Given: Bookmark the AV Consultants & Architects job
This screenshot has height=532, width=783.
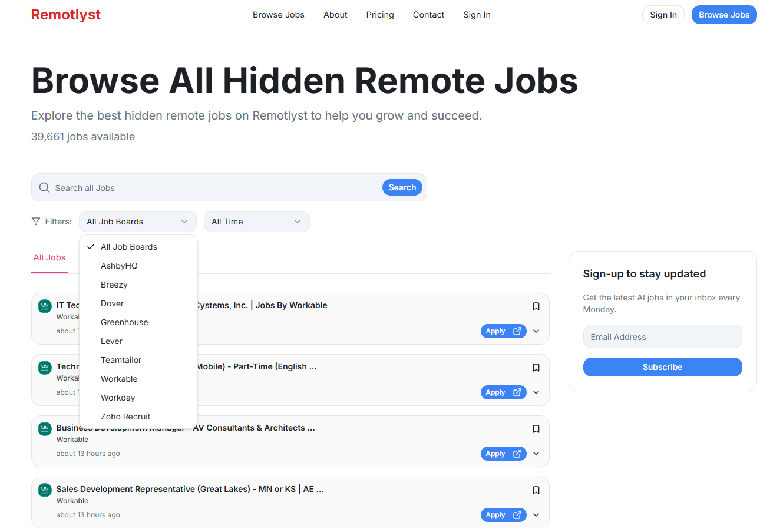Looking at the screenshot, I should point(536,429).
